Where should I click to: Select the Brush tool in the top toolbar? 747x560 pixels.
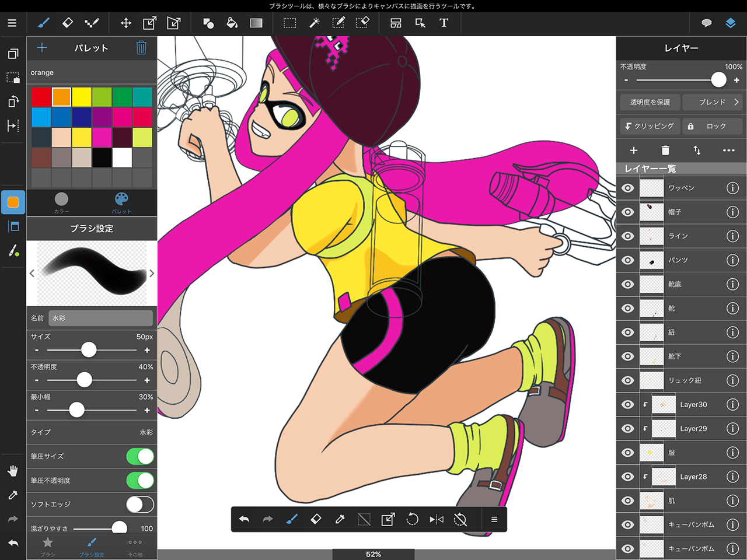point(43,23)
